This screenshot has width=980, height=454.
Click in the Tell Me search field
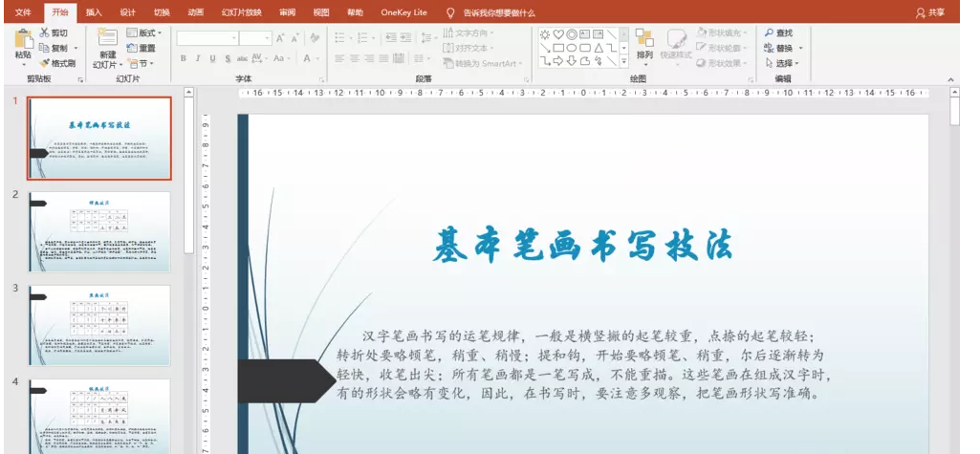(x=499, y=12)
